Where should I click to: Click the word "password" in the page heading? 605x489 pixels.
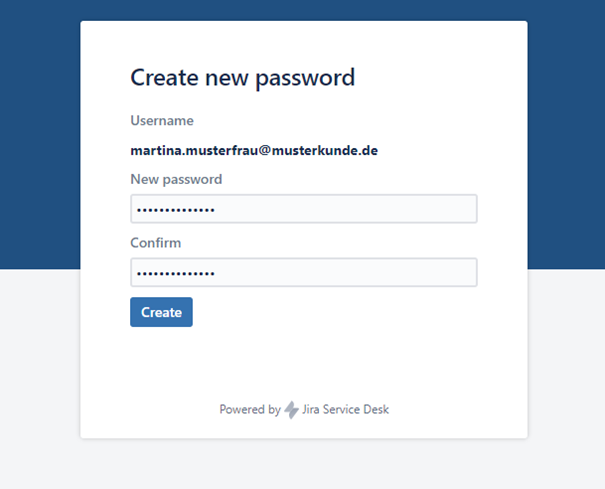(x=305, y=79)
